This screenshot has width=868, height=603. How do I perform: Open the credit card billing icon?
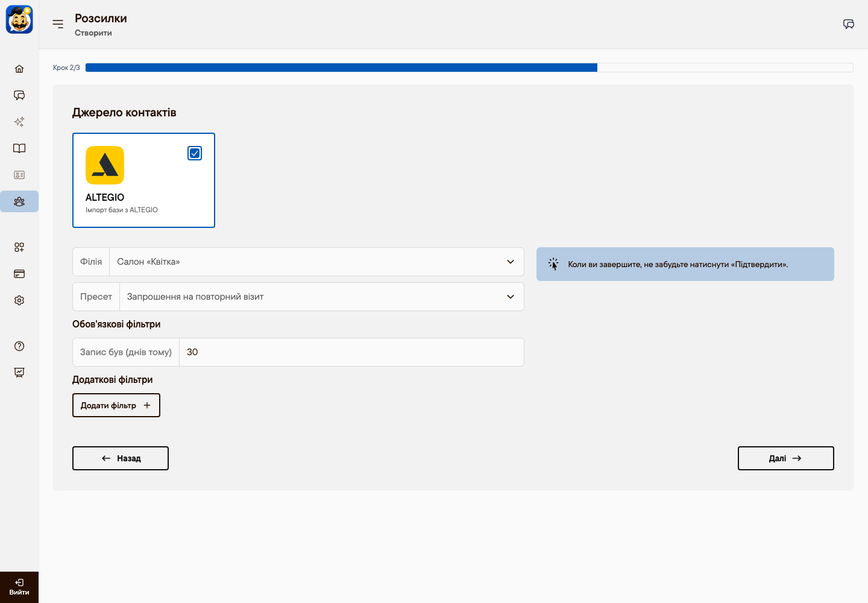click(19, 274)
